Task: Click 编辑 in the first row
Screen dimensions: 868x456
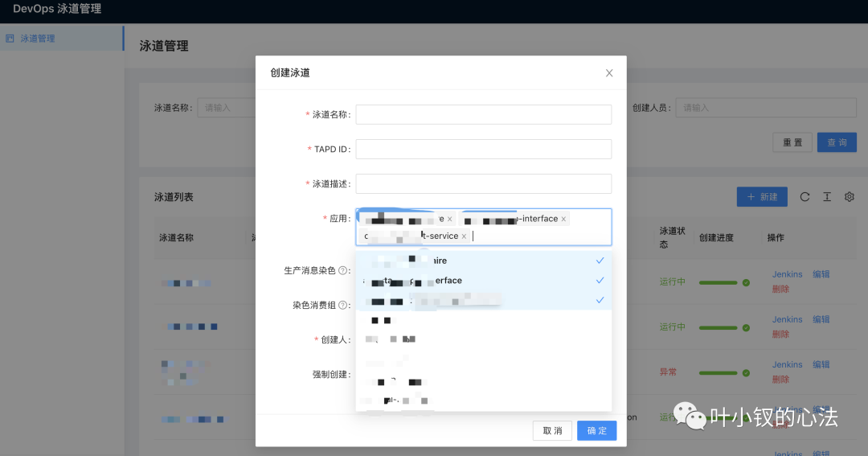Action: [821, 274]
